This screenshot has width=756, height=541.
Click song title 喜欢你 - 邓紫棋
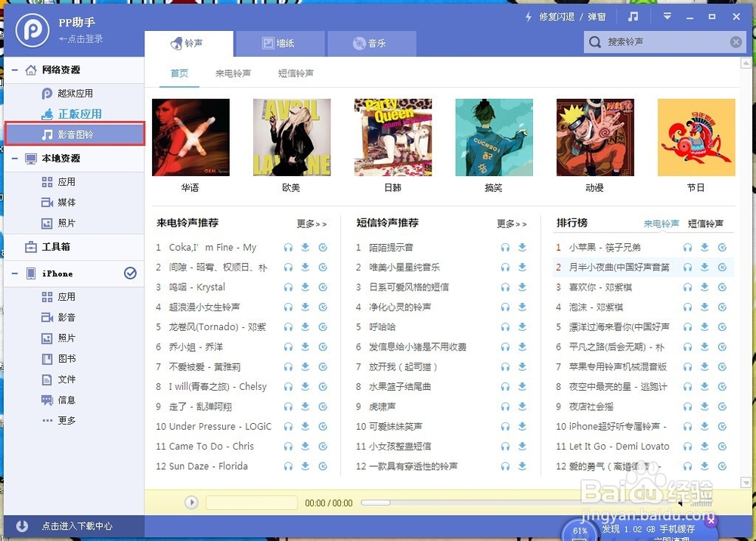click(600, 287)
